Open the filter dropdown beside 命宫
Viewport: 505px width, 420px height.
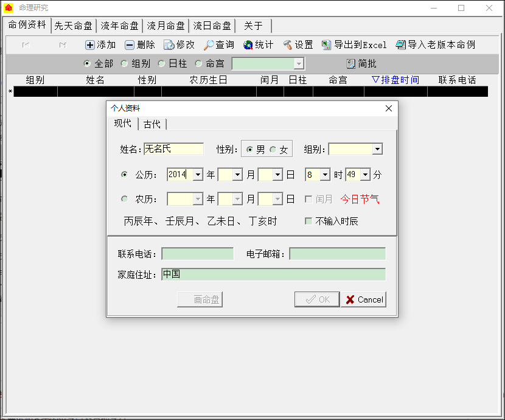pos(299,64)
